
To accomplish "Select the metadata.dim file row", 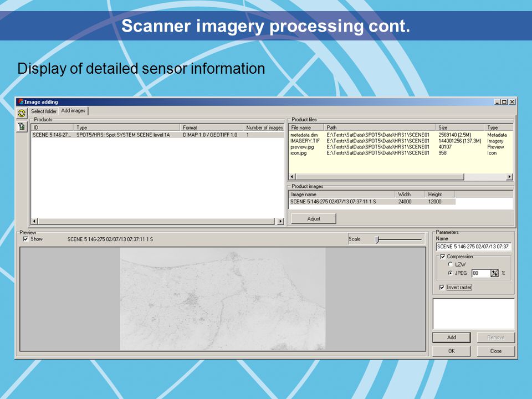I will (400, 135).
